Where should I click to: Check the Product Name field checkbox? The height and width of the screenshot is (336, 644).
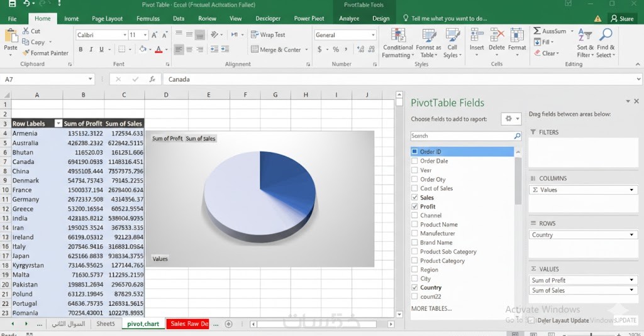(414, 224)
